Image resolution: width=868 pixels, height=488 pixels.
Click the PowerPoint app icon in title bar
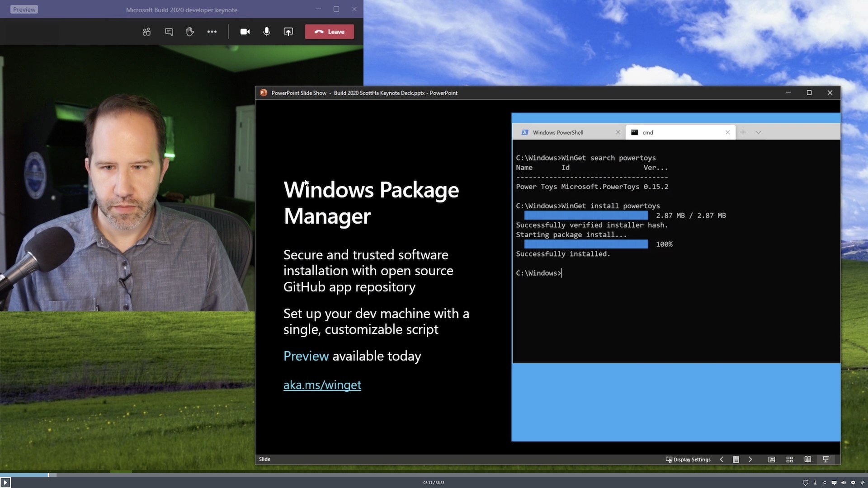[264, 93]
